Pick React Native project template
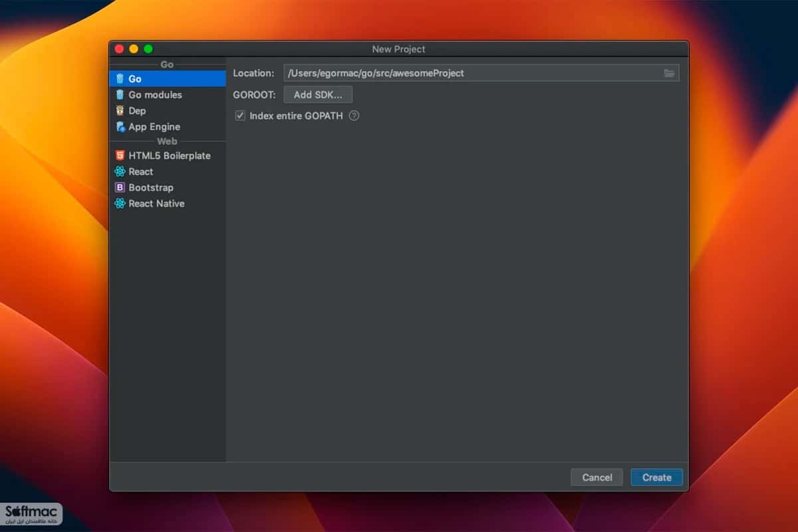The width and height of the screenshot is (798, 532). tap(168, 203)
